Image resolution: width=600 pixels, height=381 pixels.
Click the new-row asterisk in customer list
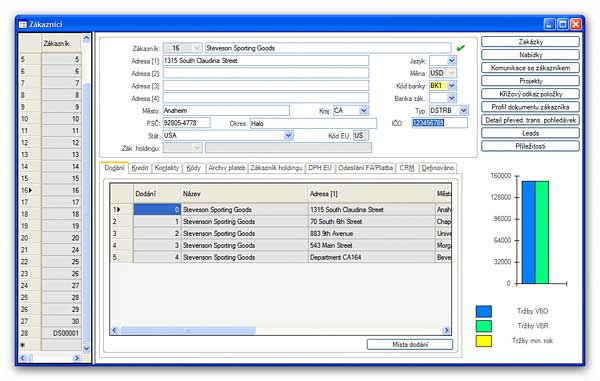[x=22, y=345]
